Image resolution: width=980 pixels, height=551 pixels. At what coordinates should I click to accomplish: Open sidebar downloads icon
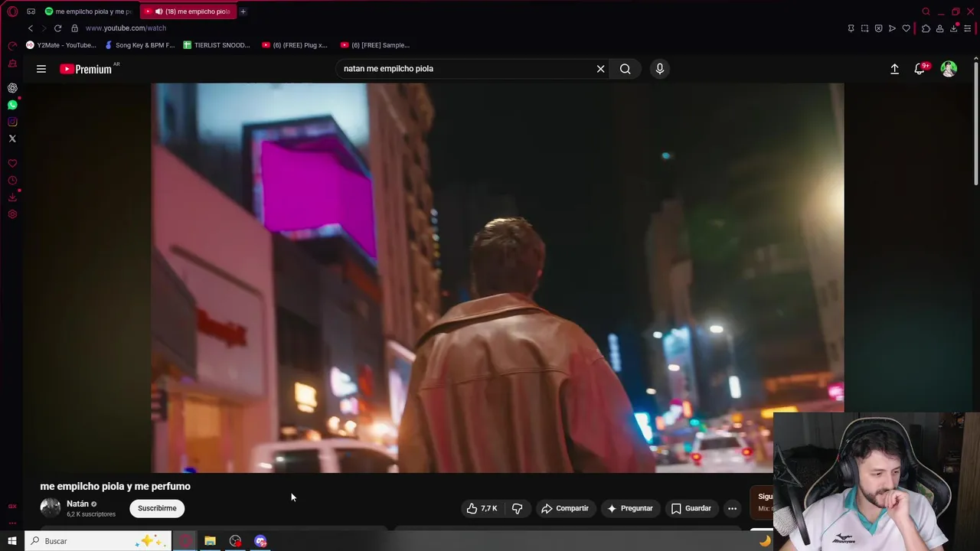click(12, 197)
